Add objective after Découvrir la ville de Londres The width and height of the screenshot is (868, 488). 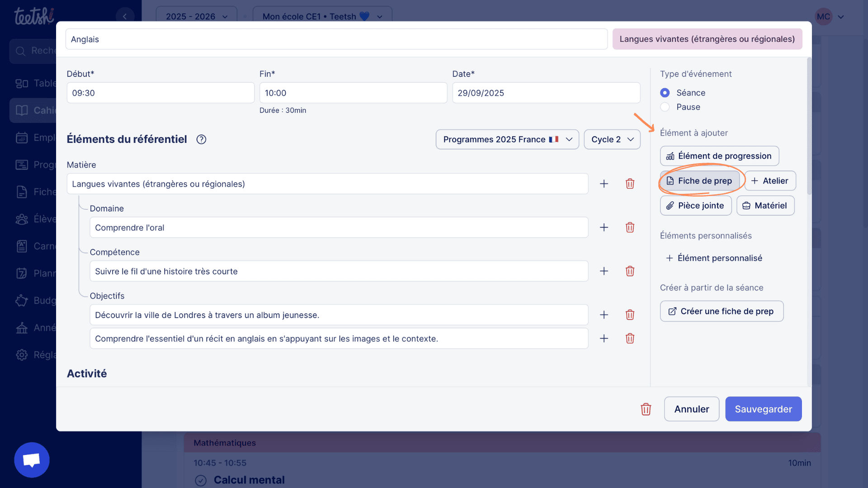[604, 315]
